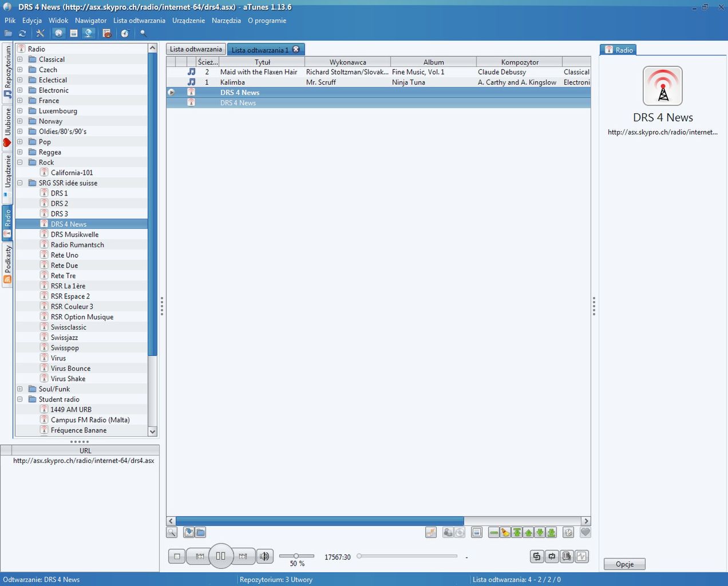
Task: Toggle repeat mode button
Action: (x=552, y=556)
